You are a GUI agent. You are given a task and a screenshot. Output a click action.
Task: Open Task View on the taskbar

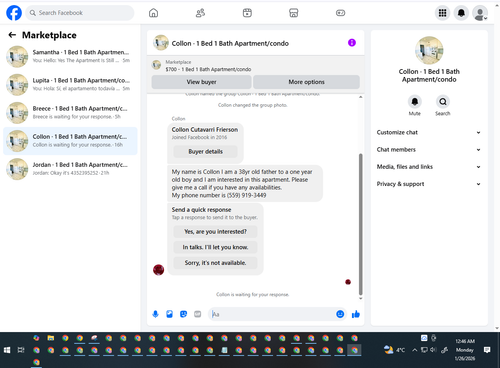(21, 350)
